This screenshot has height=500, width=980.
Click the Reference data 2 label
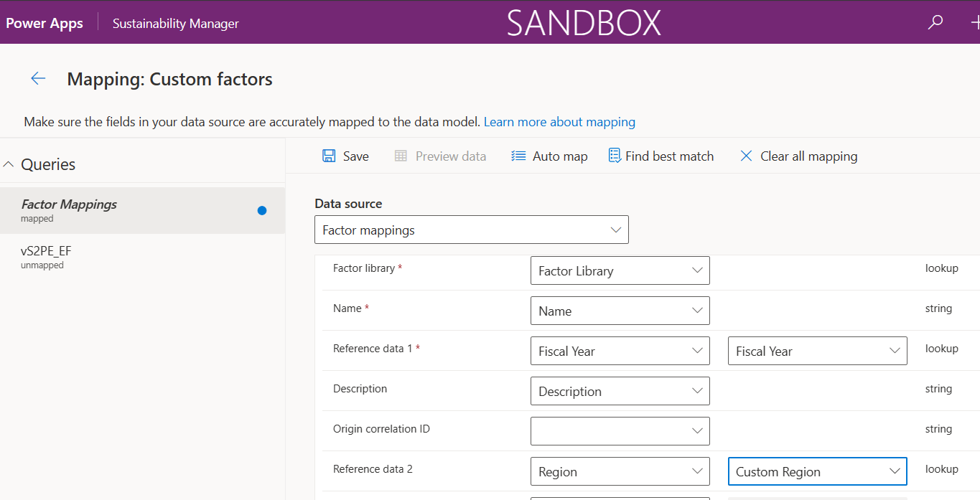pos(373,468)
